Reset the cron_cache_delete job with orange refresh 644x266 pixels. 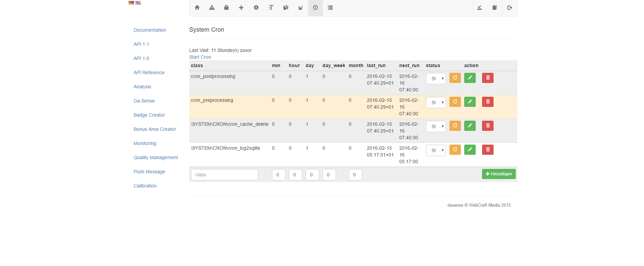[x=455, y=126]
